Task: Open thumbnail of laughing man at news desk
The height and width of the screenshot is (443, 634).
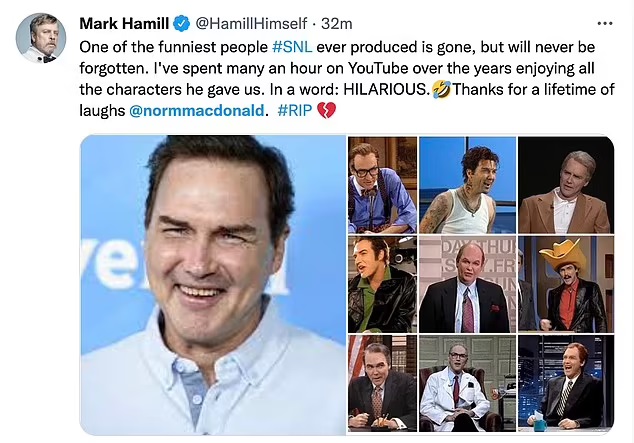Action: coord(566,383)
